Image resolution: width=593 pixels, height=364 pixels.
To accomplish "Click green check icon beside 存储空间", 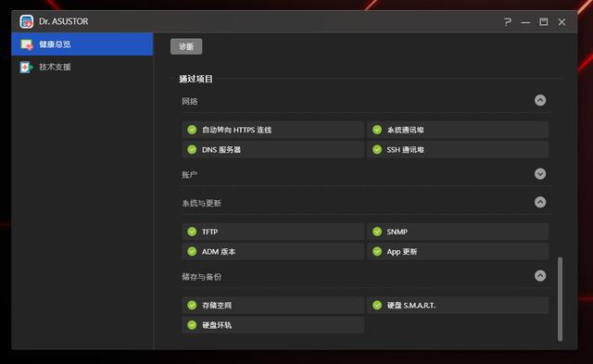I will [x=192, y=305].
